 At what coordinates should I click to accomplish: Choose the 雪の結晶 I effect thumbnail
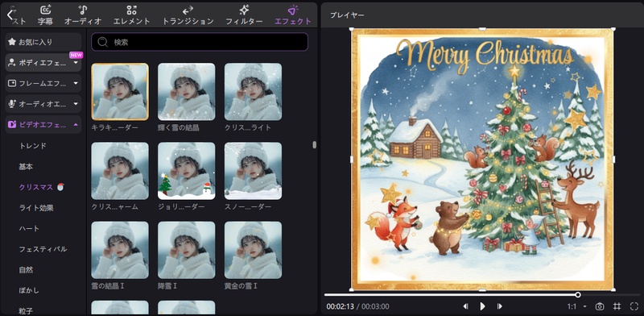point(120,250)
